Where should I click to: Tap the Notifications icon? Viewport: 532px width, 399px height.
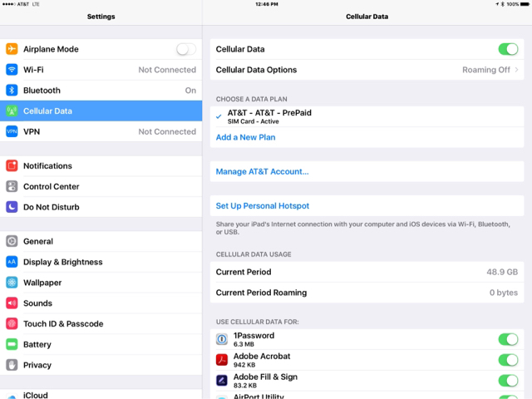(x=12, y=166)
